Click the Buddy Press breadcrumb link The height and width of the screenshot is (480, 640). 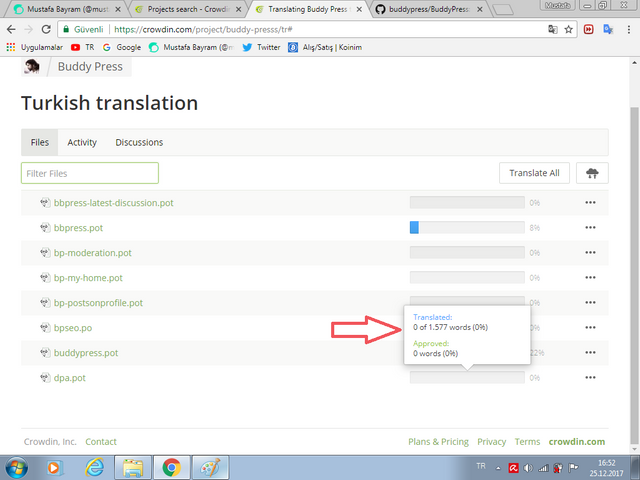click(x=90, y=67)
